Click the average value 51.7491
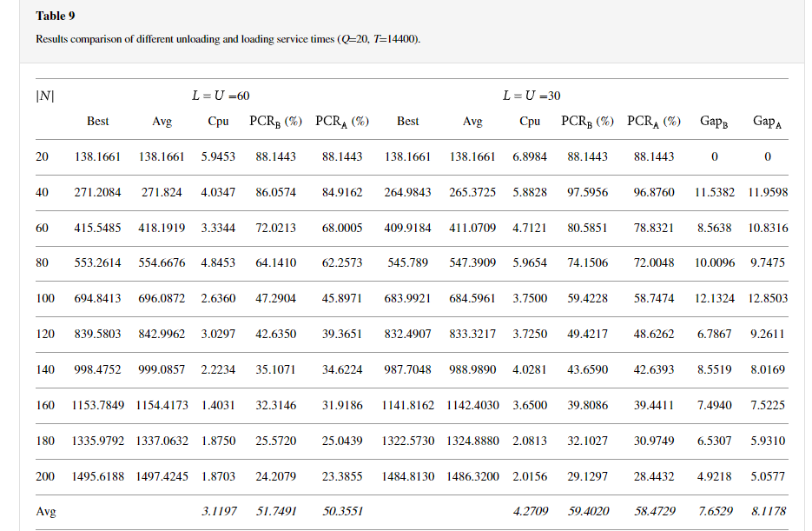 (x=276, y=511)
